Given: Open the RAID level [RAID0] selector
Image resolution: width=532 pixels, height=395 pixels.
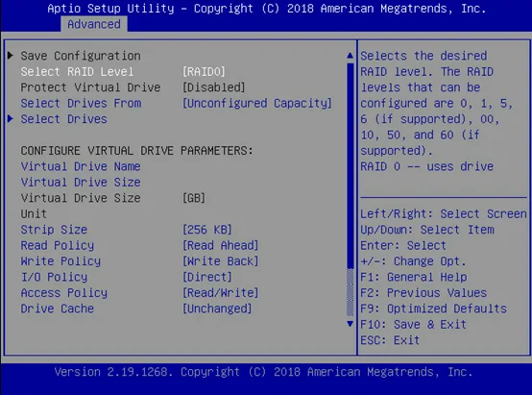Looking at the screenshot, I should click(204, 72).
